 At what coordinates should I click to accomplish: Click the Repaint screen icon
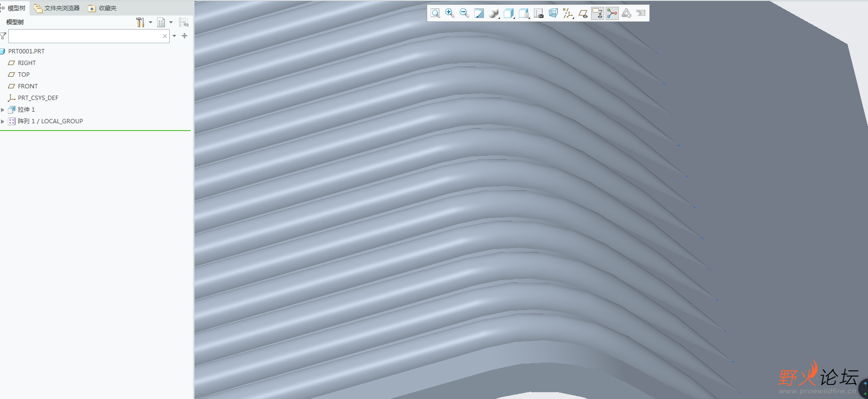479,14
